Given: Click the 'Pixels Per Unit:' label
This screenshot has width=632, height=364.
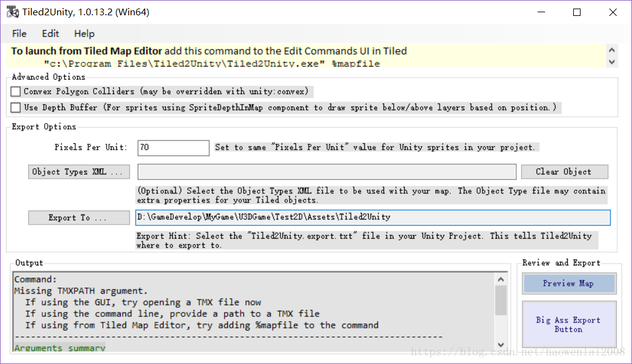Looking at the screenshot, I should coord(91,147).
